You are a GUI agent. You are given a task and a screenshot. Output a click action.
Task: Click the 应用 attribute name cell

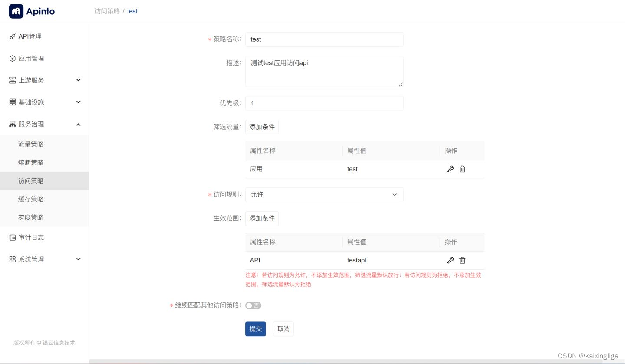[x=294, y=169]
